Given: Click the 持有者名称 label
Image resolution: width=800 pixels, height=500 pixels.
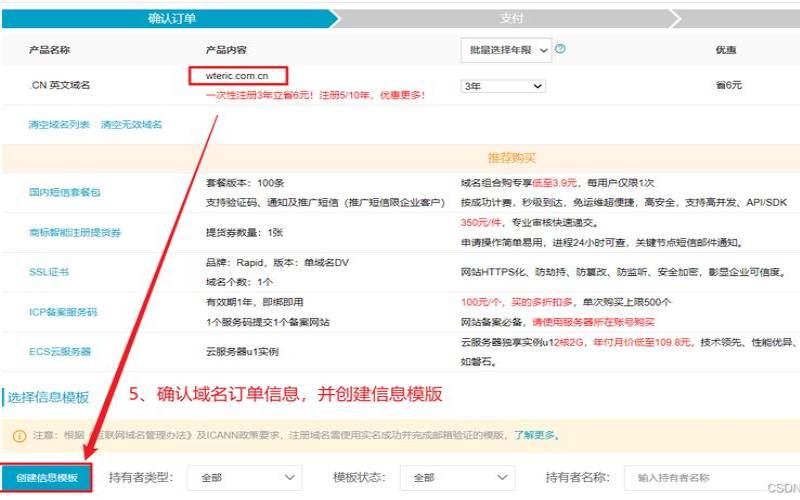Looking at the screenshot, I should click(578, 478).
